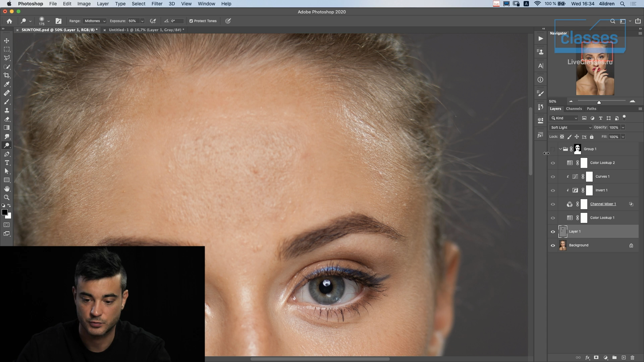The height and width of the screenshot is (362, 644).
Task: Click the foreground color swatch
Action: [4, 212]
